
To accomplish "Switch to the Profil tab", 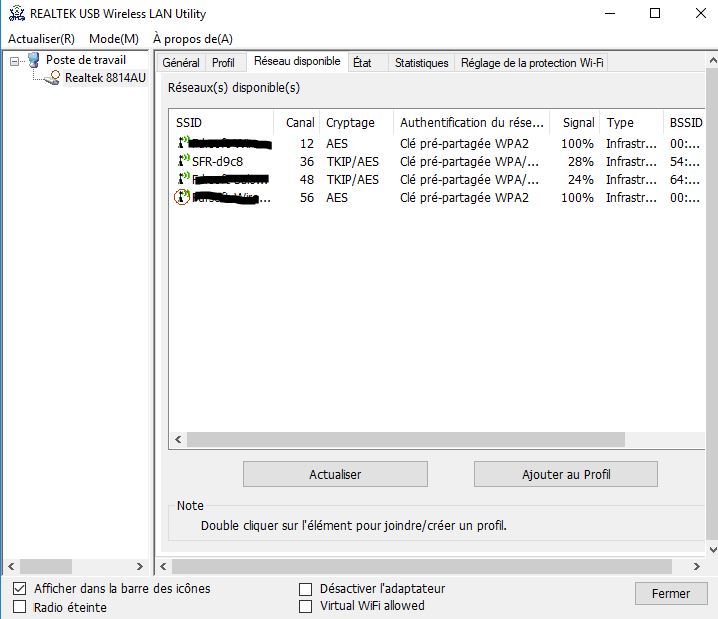I will pos(223,63).
